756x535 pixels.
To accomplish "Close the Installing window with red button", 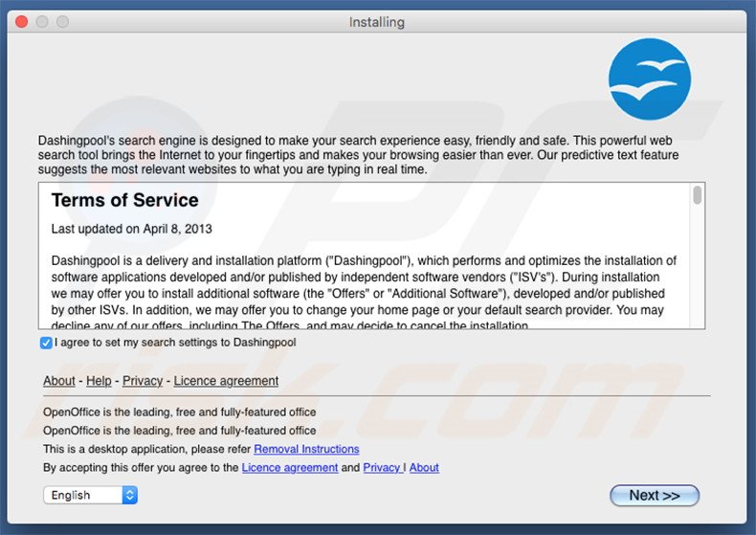I will 22,22.
